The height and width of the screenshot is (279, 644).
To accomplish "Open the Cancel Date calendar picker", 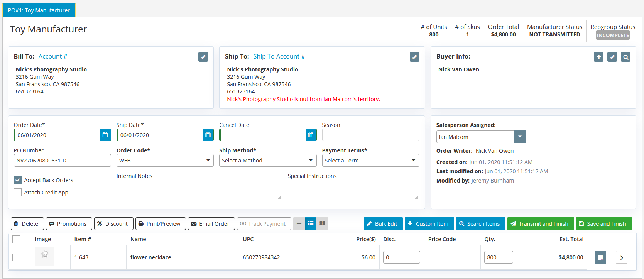I will pyautogui.click(x=311, y=135).
